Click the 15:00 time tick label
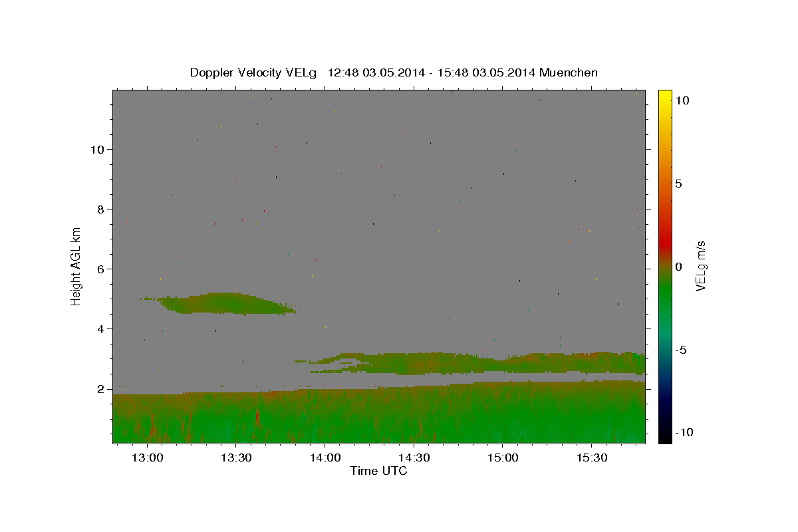Viewport: 798px width, 532px height. (x=503, y=458)
